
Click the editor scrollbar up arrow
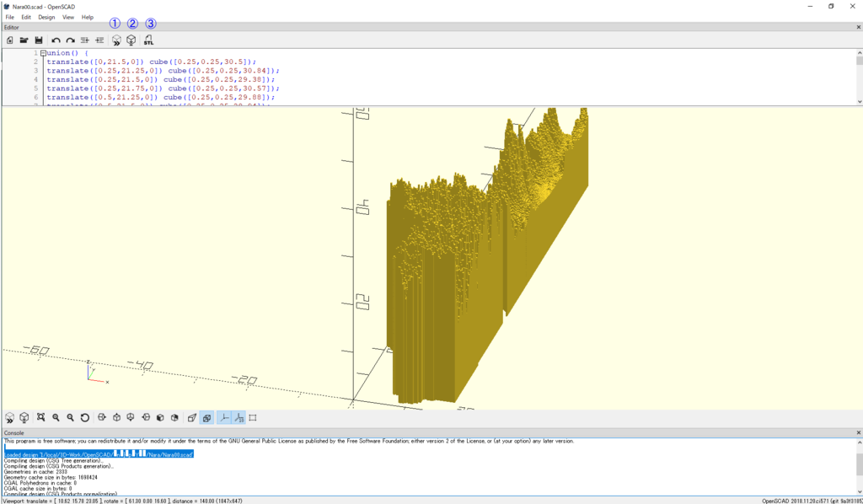coord(859,53)
